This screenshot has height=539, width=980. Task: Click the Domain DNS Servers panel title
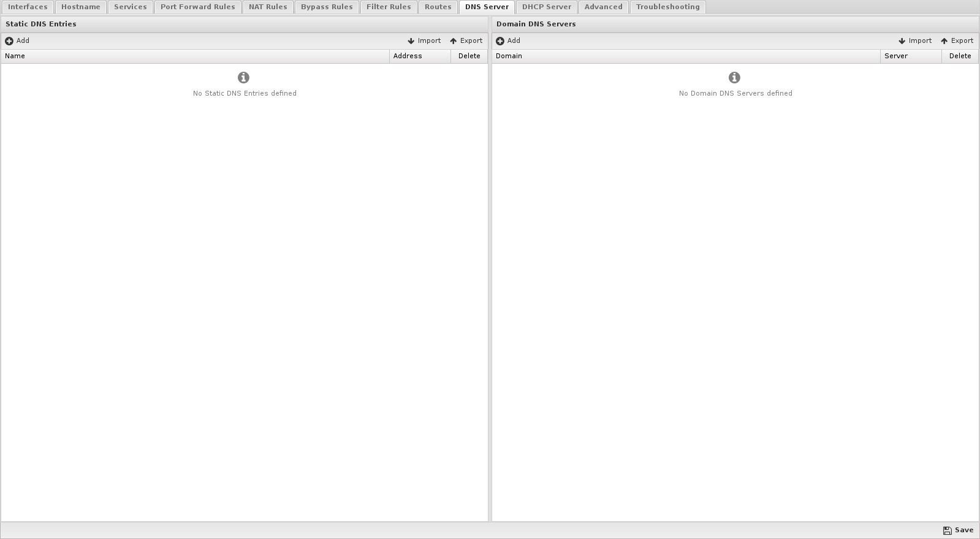[x=536, y=25]
